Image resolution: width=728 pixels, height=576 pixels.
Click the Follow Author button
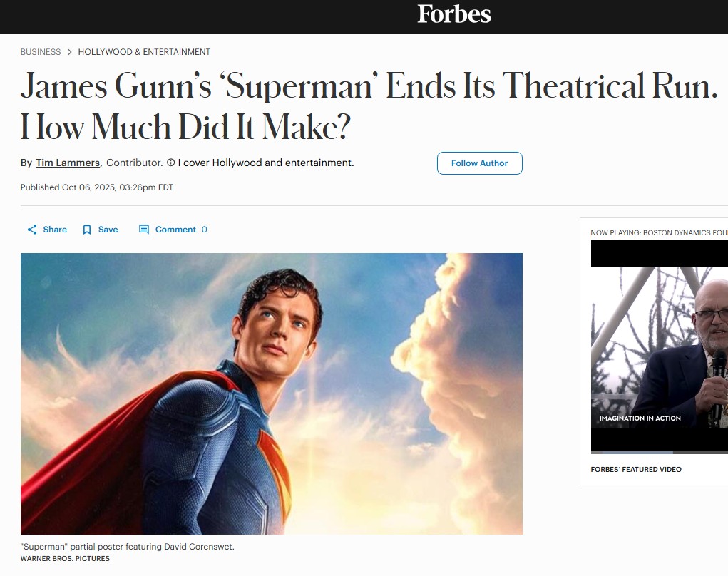[x=480, y=163]
